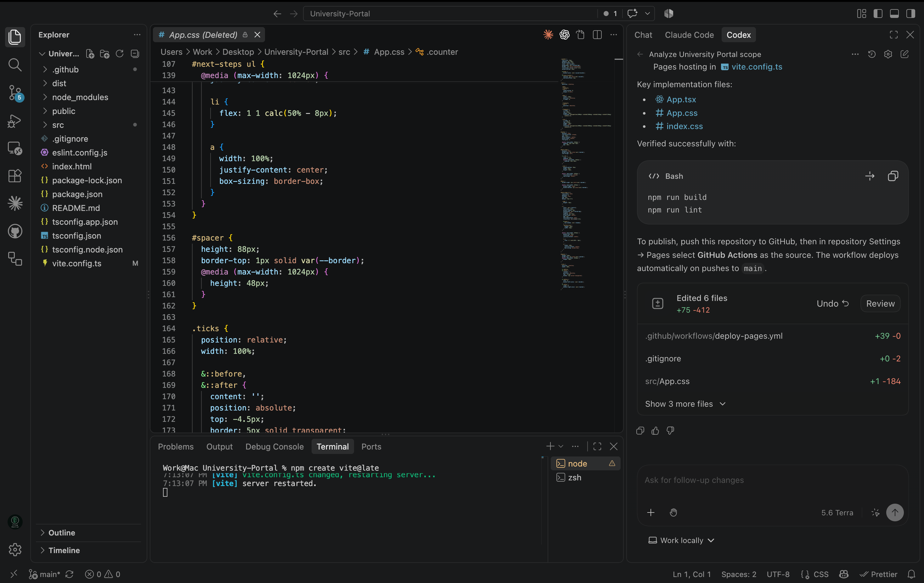The width and height of the screenshot is (924, 583).
Task: Switch to the Output tab
Action: (219, 446)
